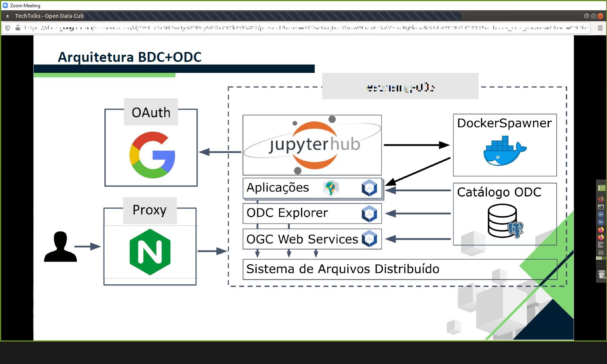Click the blue cube icon in OGC Web Services row
The image size is (607, 364).
click(369, 239)
